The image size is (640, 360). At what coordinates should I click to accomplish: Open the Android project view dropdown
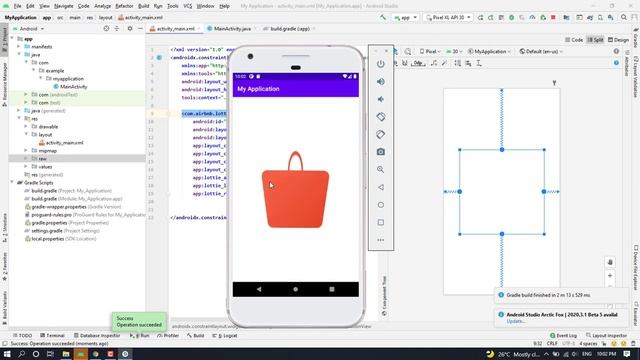(x=29, y=29)
